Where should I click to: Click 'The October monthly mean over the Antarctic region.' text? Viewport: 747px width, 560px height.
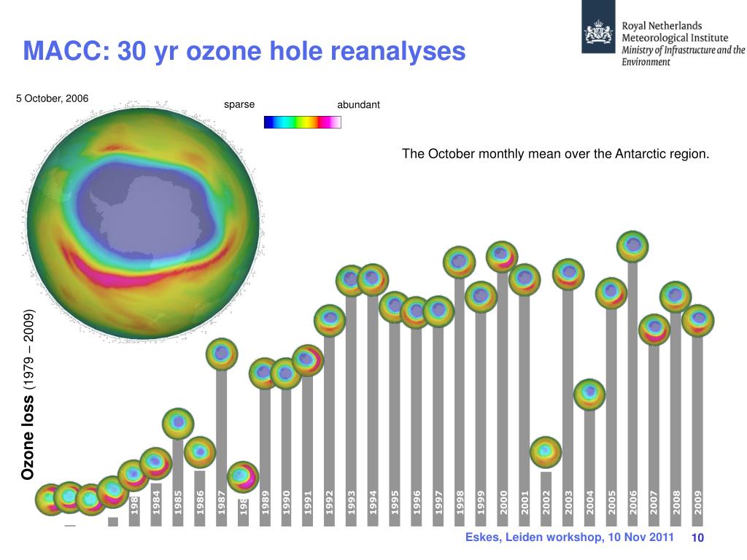555,154
